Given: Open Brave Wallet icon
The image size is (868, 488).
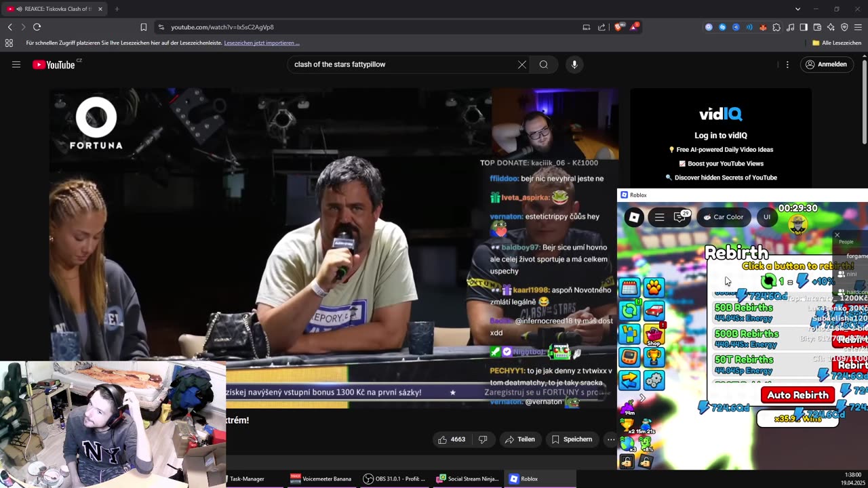Looking at the screenshot, I should click(x=817, y=27).
